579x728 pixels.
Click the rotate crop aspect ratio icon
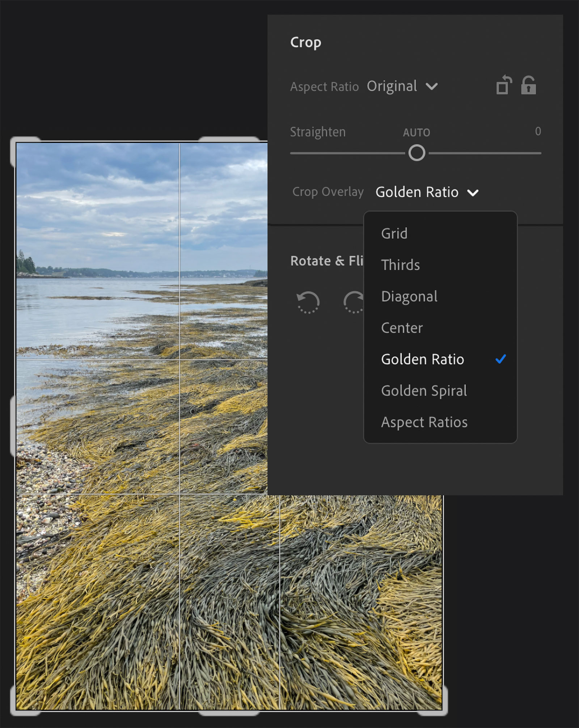[x=504, y=85]
